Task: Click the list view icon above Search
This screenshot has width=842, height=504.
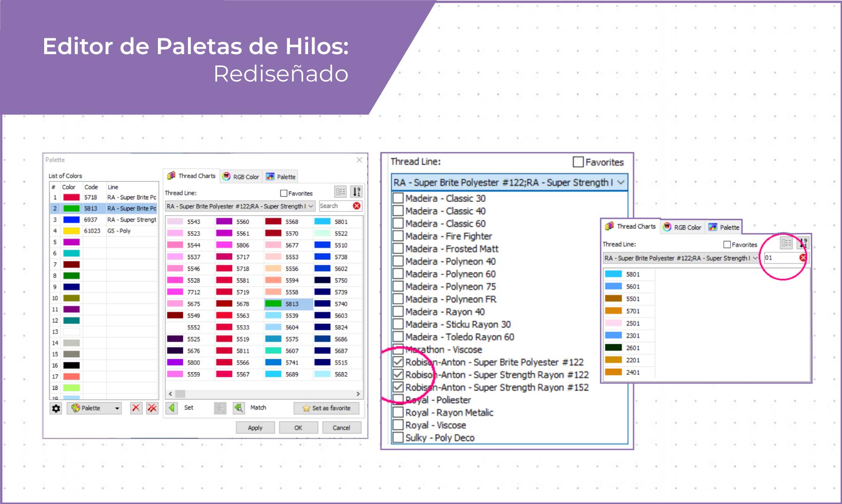Action: click(340, 191)
